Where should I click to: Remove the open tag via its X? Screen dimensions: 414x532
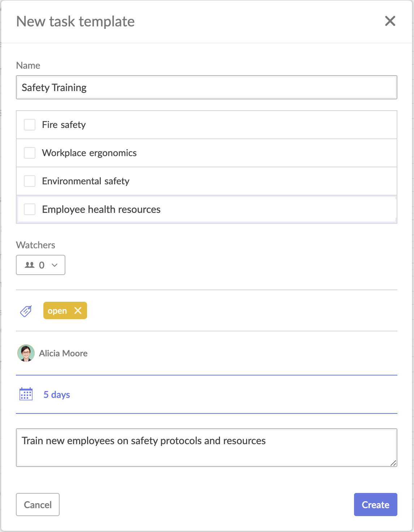[78, 310]
